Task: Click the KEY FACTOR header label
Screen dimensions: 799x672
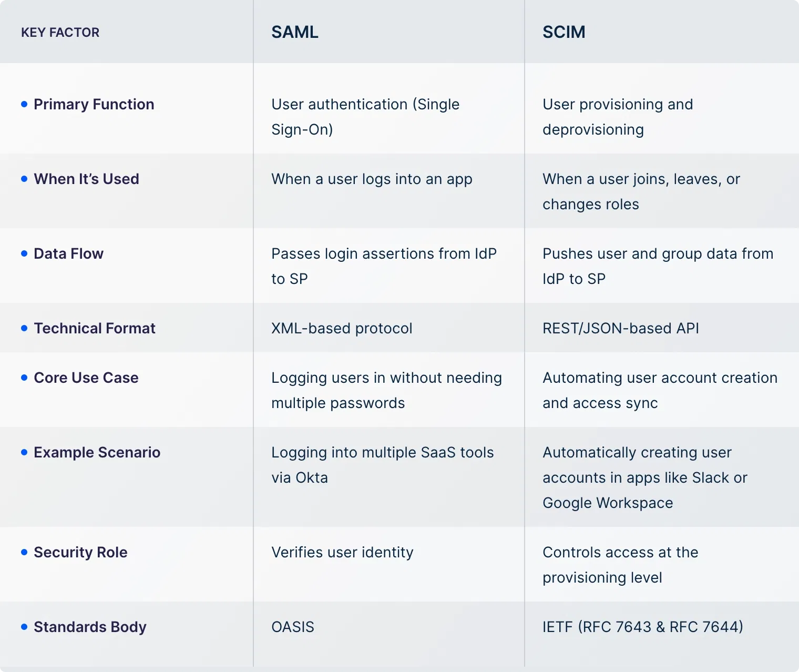Action: click(x=60, y=33)
